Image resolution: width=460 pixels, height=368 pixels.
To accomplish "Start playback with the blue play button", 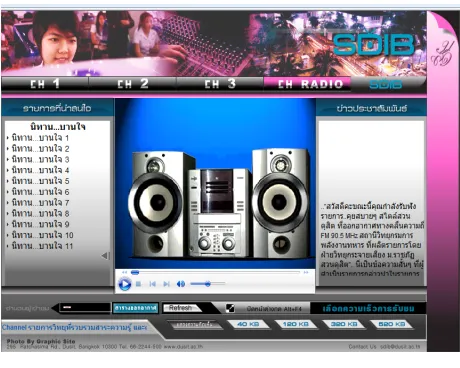I will point(125,284).
